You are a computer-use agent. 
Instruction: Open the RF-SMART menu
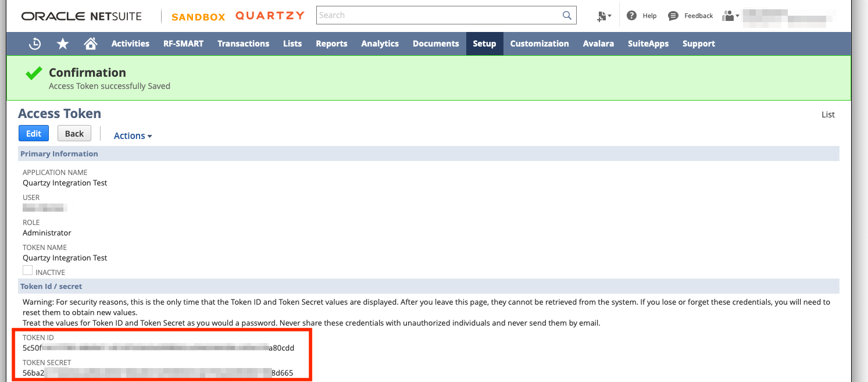coord(183,44)
